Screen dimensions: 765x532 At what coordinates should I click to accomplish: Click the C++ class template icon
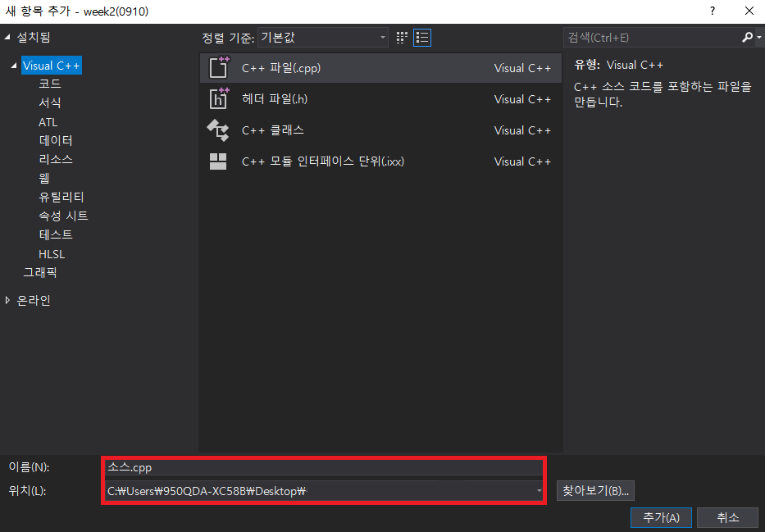click(217, 130)
